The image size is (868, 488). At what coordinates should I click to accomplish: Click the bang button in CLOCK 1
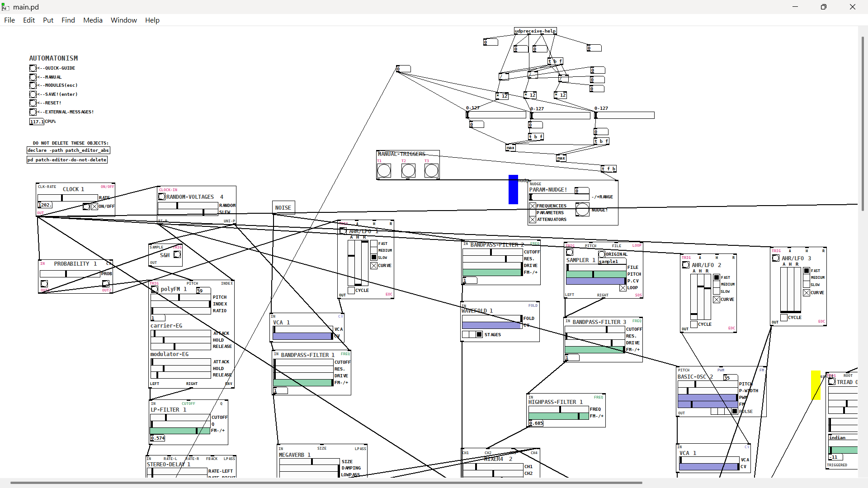point(86,206)
